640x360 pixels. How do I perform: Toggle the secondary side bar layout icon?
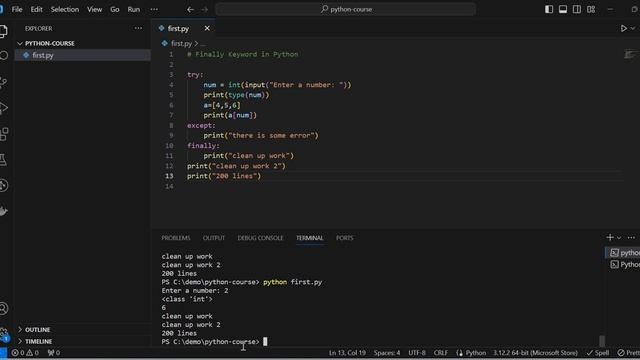[x=576, y=9]
